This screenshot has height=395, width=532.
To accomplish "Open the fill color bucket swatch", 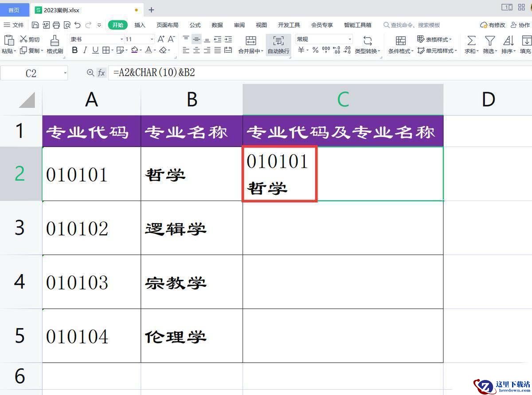I will pyautogui.click(x=134, y=50).
